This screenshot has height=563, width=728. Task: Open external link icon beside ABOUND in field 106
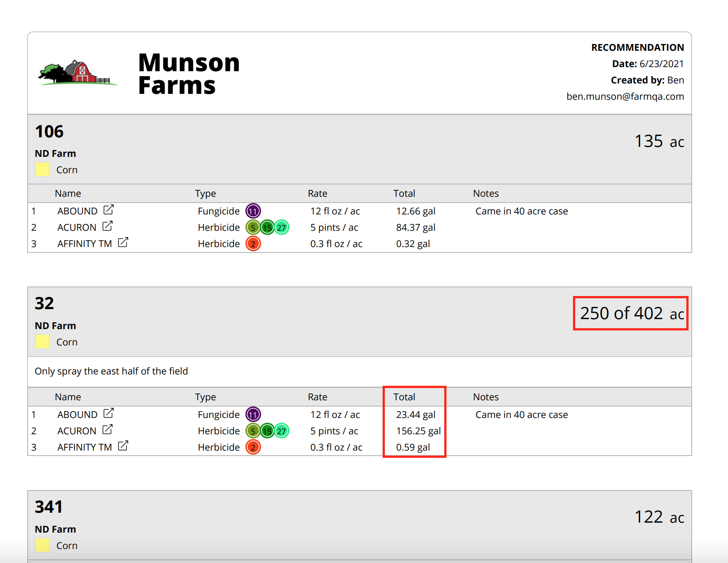point(108,210)
